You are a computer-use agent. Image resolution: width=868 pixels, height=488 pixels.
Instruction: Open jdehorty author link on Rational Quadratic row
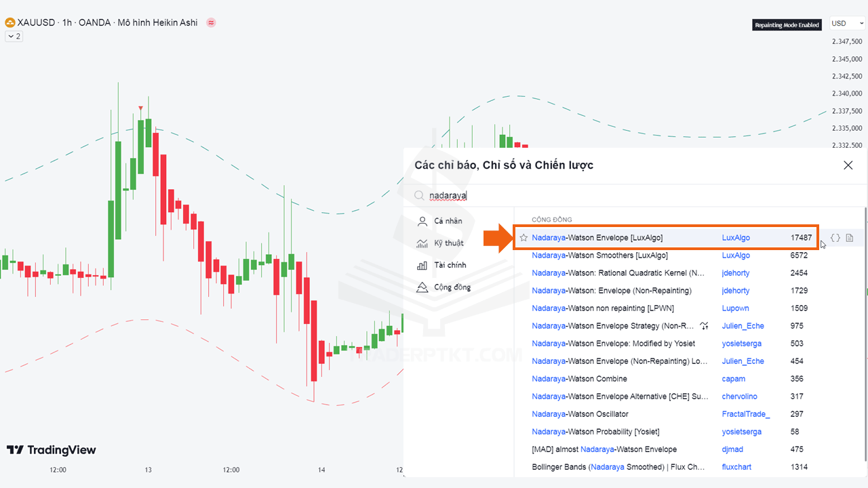[x=736, y=273]
